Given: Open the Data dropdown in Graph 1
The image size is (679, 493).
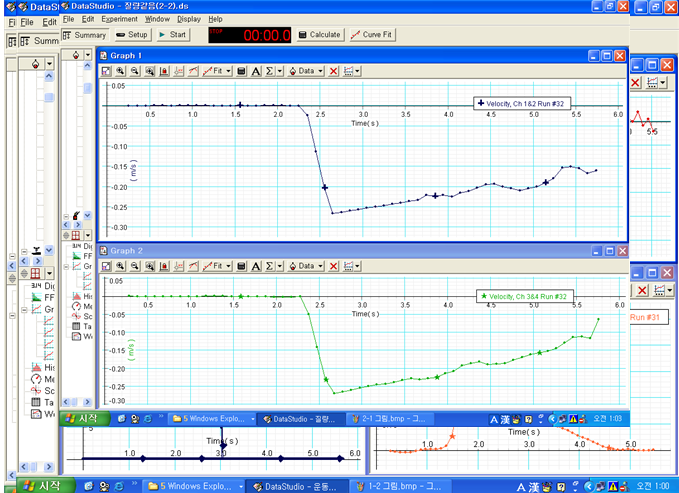Looking at the screenshot, I should tap(306, 71).
